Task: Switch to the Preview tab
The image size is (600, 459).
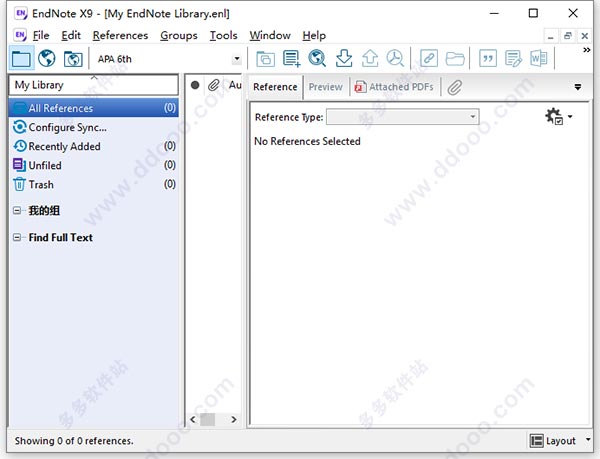Action: tap(326, 87)
